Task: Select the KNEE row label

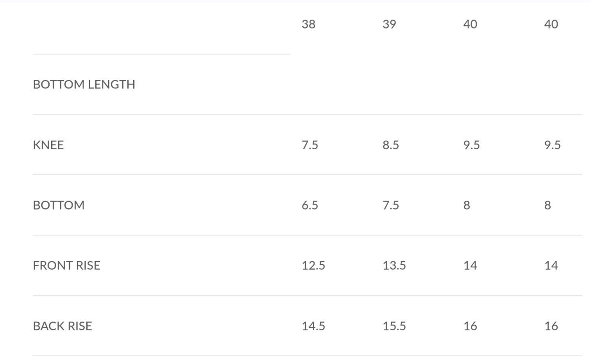Action: pos(48,145)
